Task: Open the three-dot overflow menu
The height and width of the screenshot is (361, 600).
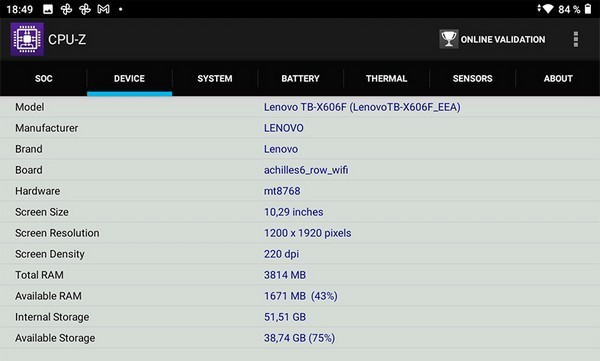Action: click(x=576, y=39)
